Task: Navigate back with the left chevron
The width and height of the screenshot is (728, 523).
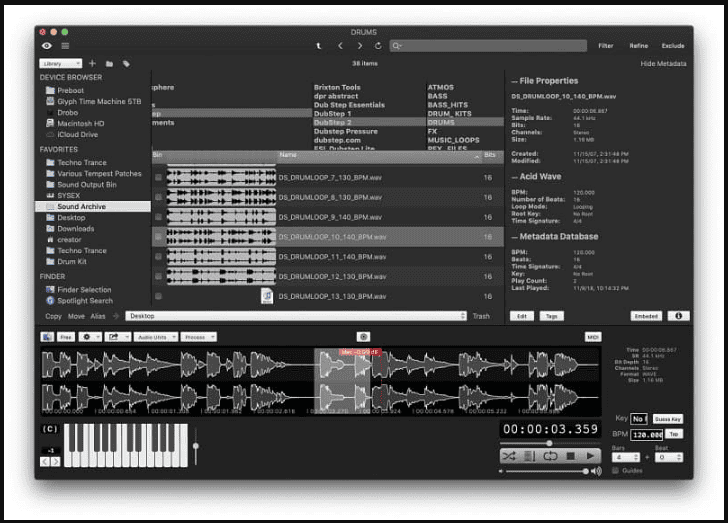Action: point(340,46)
